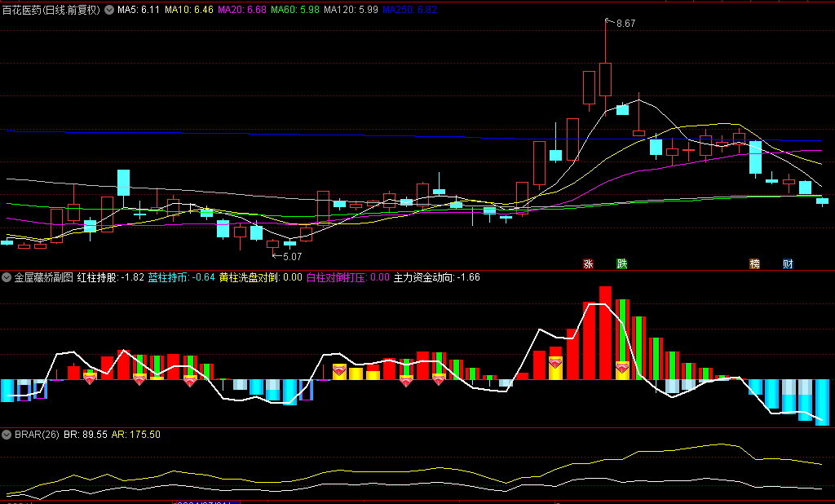Viewport: 835px width, 504px height.
Task: Select the 金屋藏娇副图 indicator name
Action: [44, 277]
